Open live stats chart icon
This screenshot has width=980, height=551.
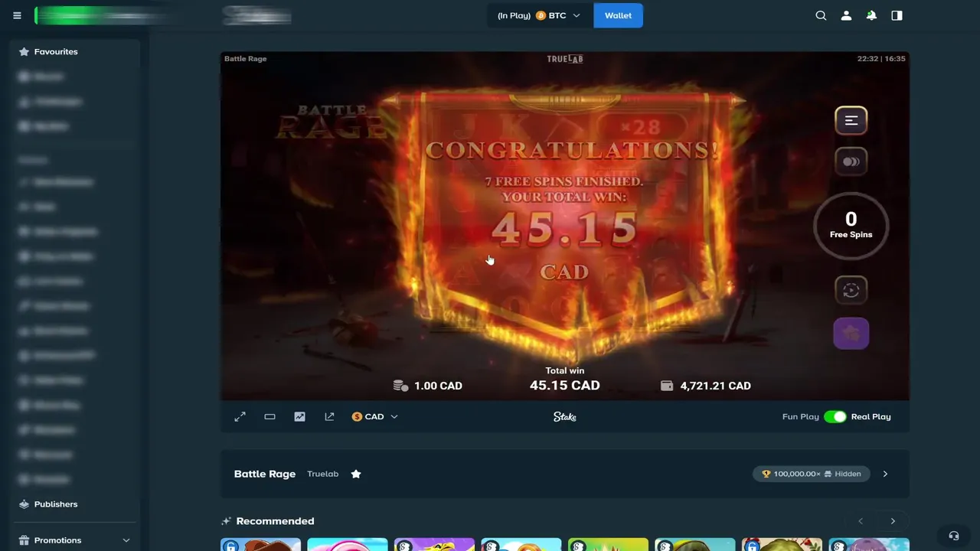click(299, 416)
